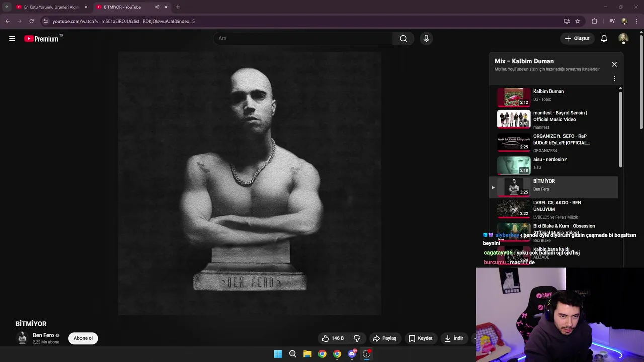
Task: Like the video with 146 B likes
Action: pos(333,338)
